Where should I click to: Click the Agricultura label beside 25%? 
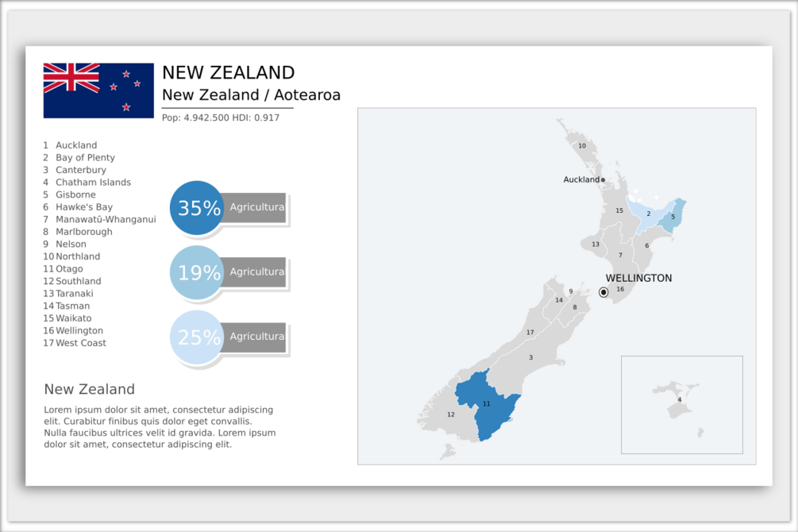pos(256,337)
